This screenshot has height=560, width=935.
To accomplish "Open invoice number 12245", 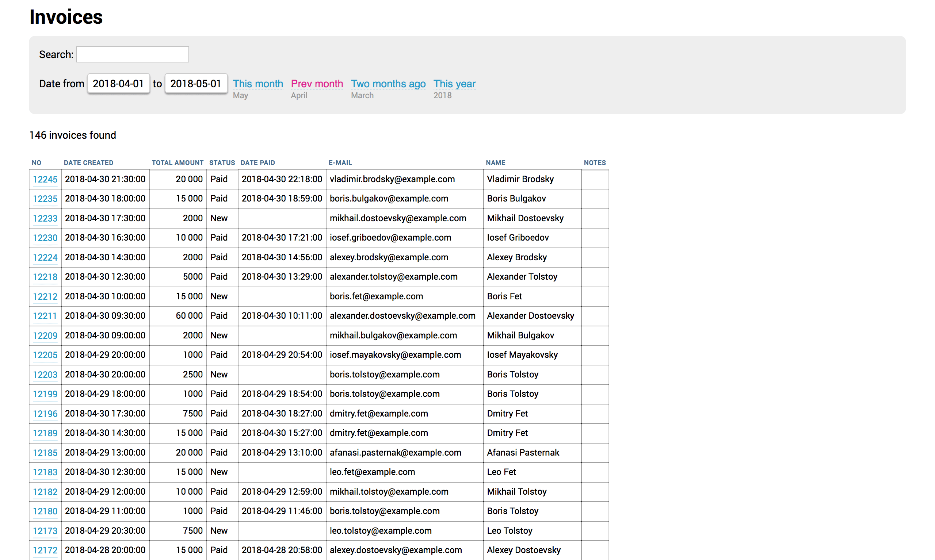I will [45, 179].
